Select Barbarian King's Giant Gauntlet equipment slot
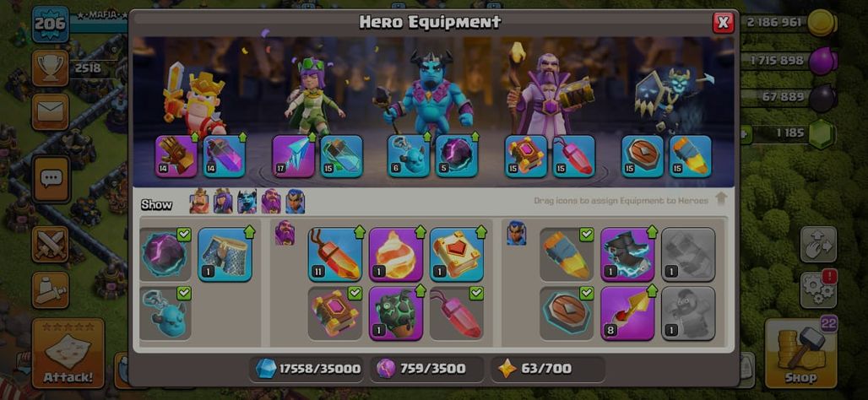 (176, 156)
